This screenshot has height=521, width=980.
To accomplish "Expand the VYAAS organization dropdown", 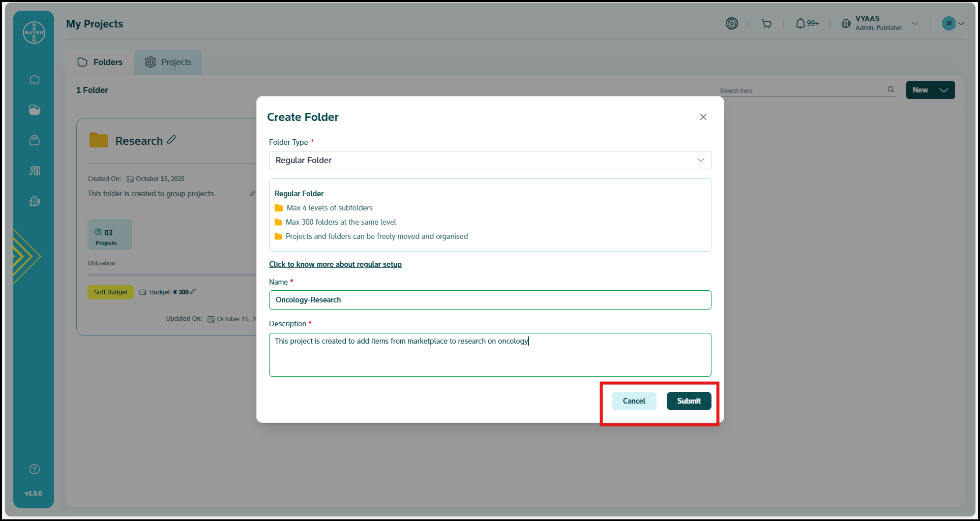I will click(915, 23).
